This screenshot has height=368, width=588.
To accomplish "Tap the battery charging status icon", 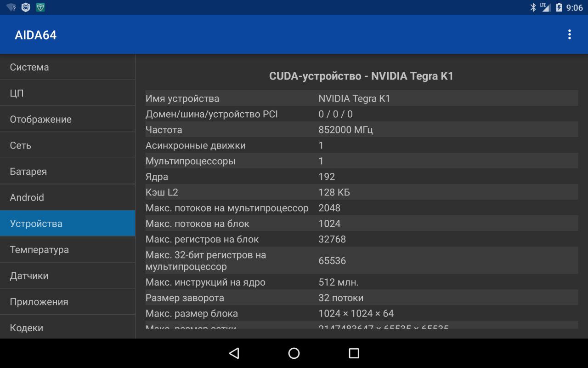I will [x=559, y=7].
